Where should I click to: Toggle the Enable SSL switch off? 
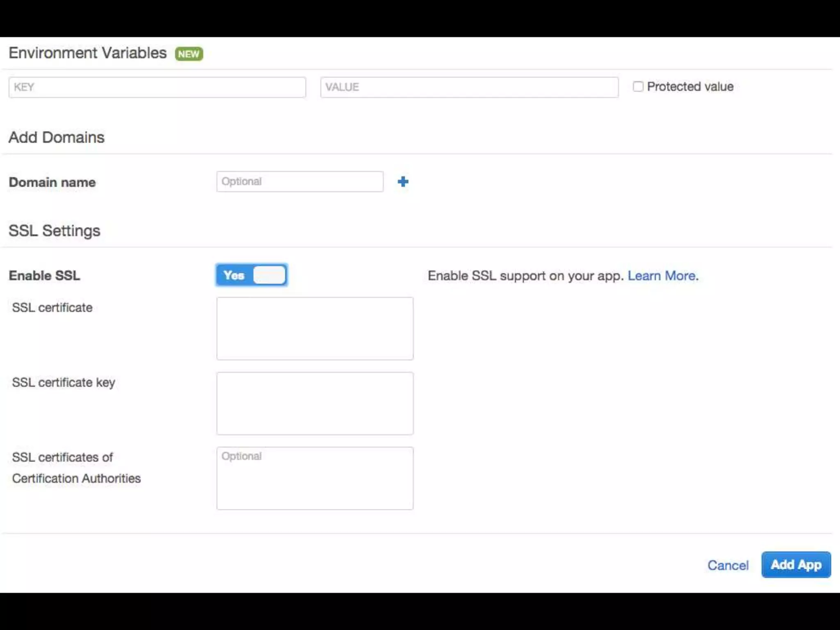[x=251, y=275]
